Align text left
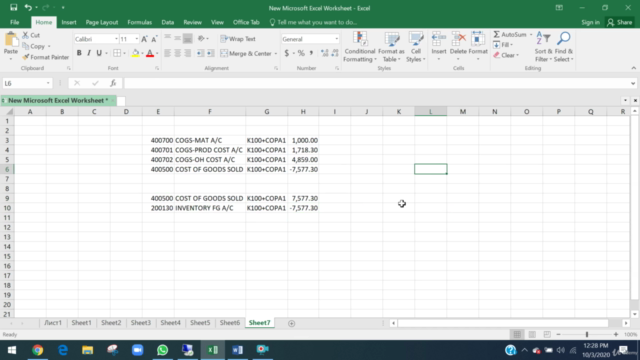 point(167,53)
